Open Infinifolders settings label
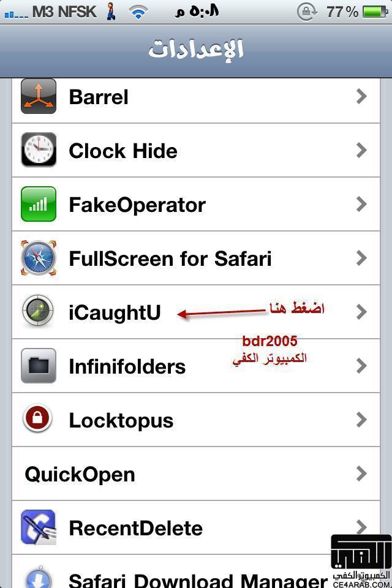Image resolution: width=392 pixels, height=588 pixels. click(127, 366)
